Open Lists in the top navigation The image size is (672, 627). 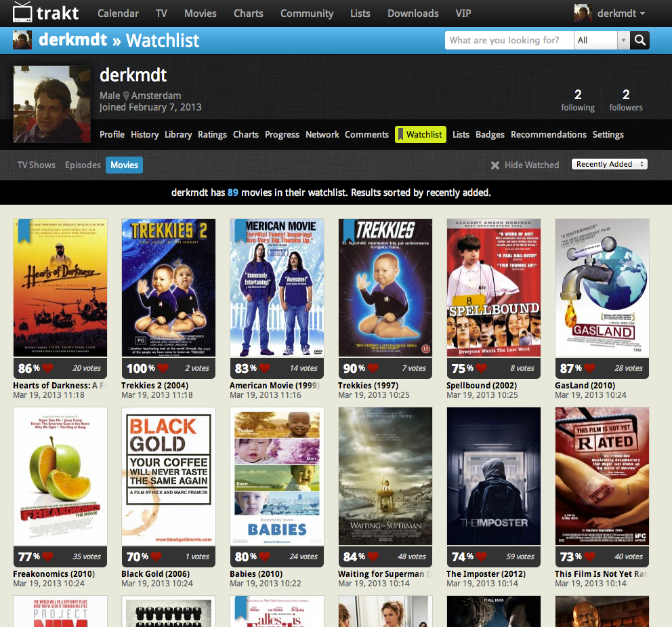pyautogui.click(x=360, y=14)
